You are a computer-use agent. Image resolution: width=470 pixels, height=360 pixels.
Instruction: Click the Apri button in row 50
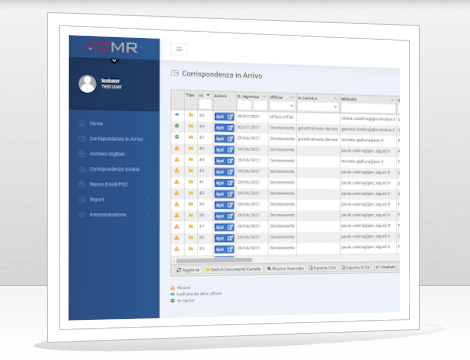(x=224, y=117)
